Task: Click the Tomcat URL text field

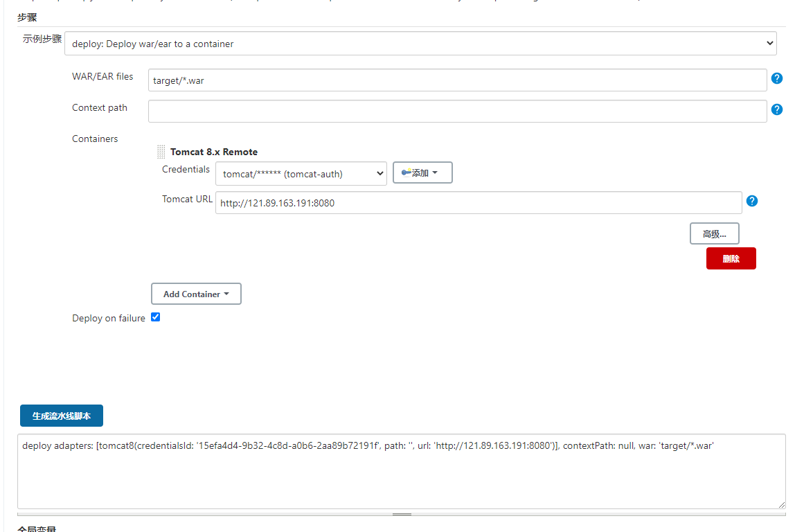Action: click(x=478, y=203)
